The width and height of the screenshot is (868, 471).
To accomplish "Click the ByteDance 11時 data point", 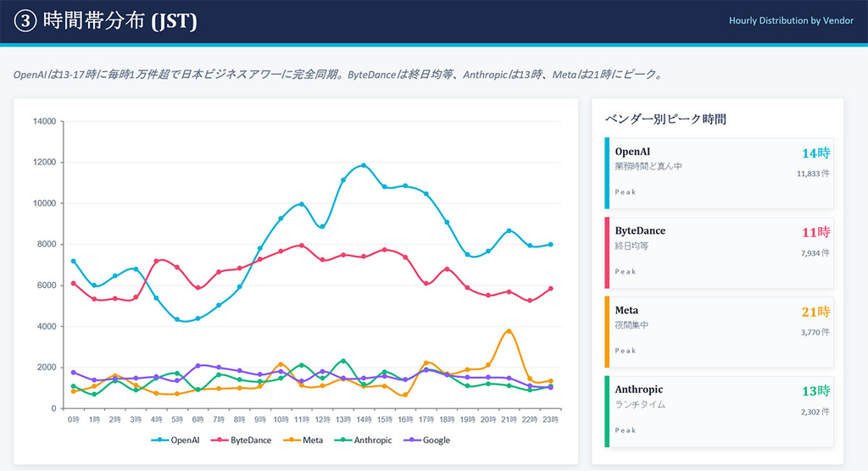I will pyautogui.click(x=302, y=245).
